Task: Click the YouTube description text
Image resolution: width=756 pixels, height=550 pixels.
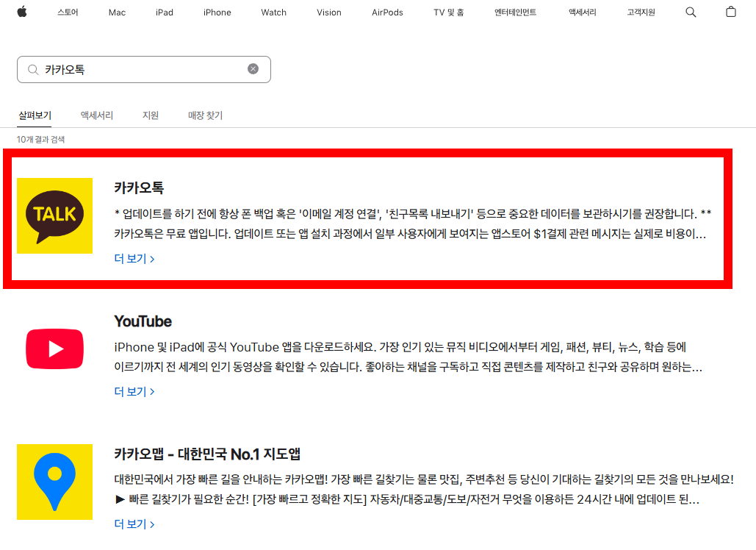Action: 408,357
